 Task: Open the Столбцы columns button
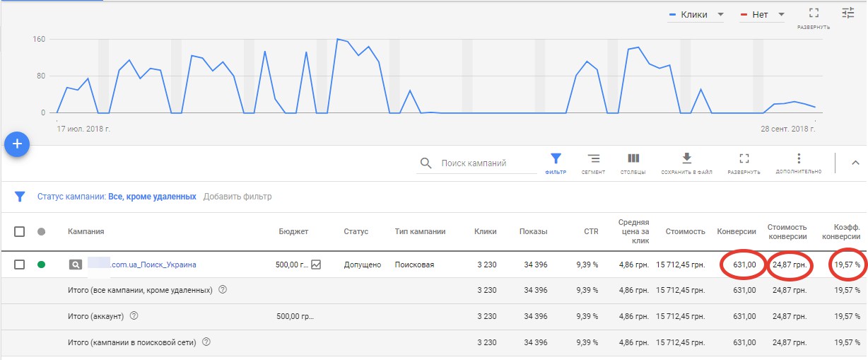(x=633, y=163)
